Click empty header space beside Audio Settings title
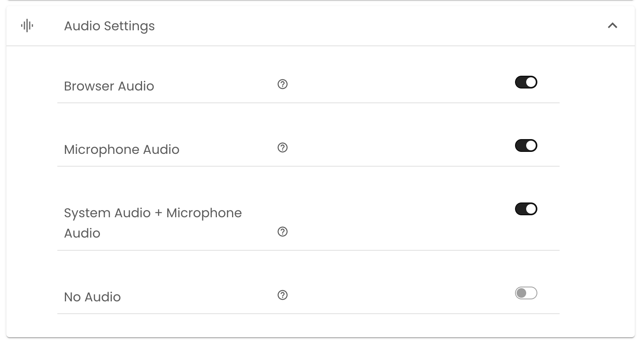 point(358,26)
